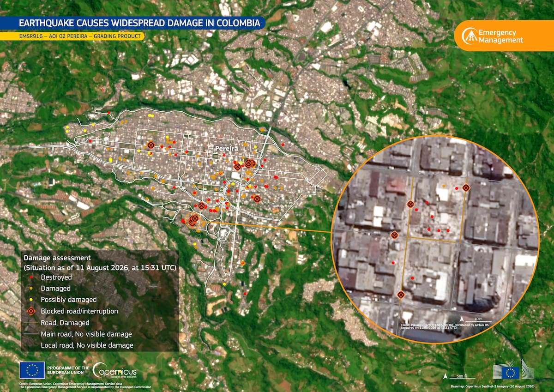
Task: Click the European Union flag in the bottom left
Action: [x=32, y=370]
